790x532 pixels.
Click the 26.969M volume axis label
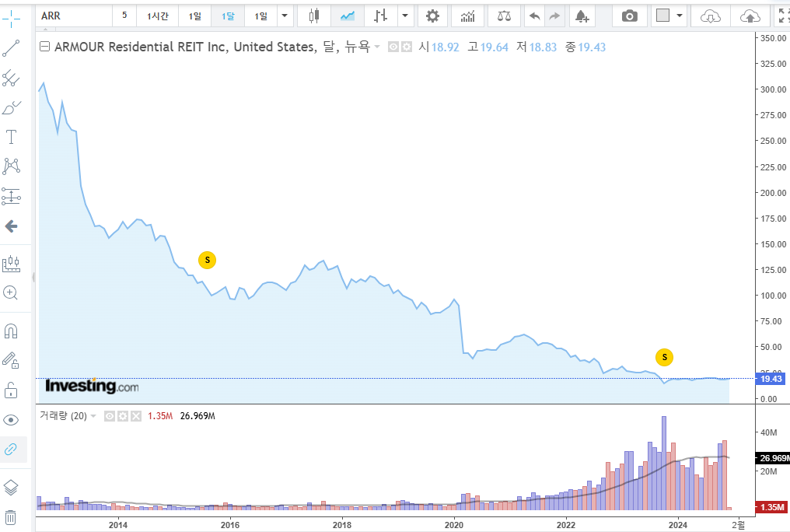(x=773, y=458)
